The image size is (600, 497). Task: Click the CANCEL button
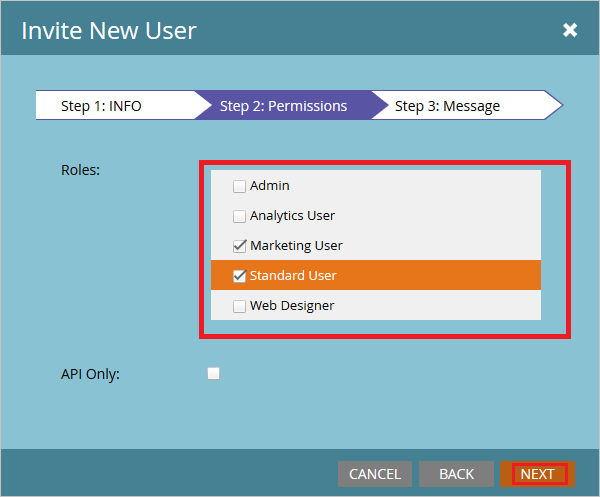[375, 474]
